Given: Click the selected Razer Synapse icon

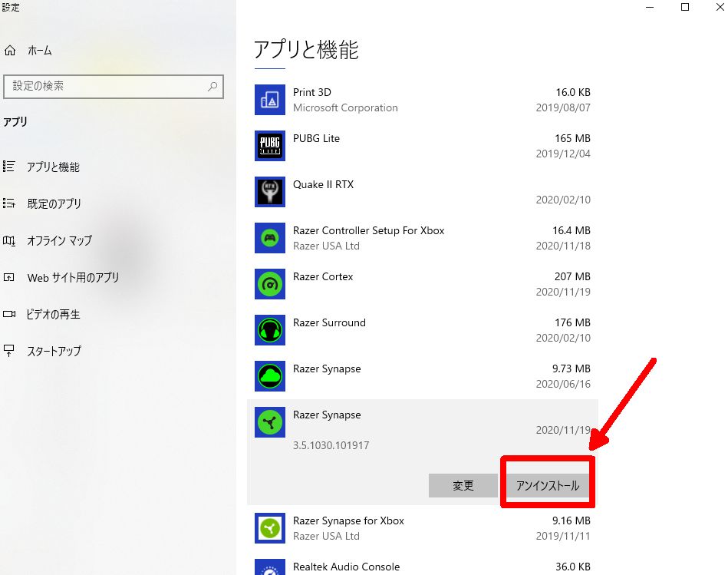Looking at the screenshot, I should (270, 422).
